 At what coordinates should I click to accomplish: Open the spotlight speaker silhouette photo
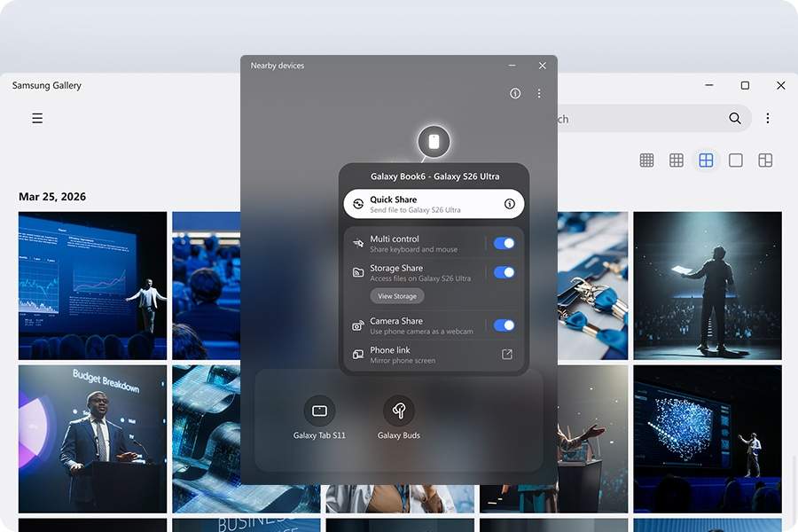[708, 286]
